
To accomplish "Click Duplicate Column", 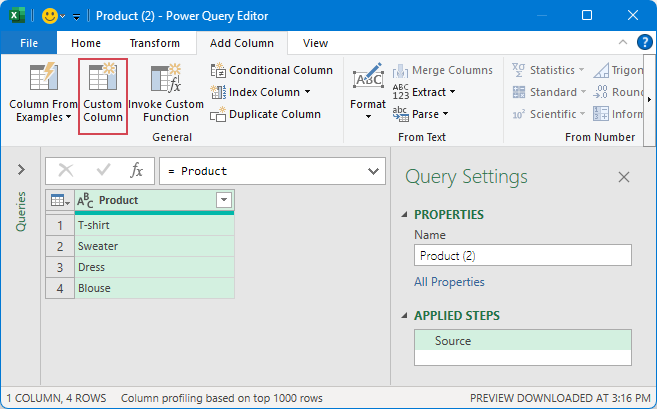I will pos(266,114).
